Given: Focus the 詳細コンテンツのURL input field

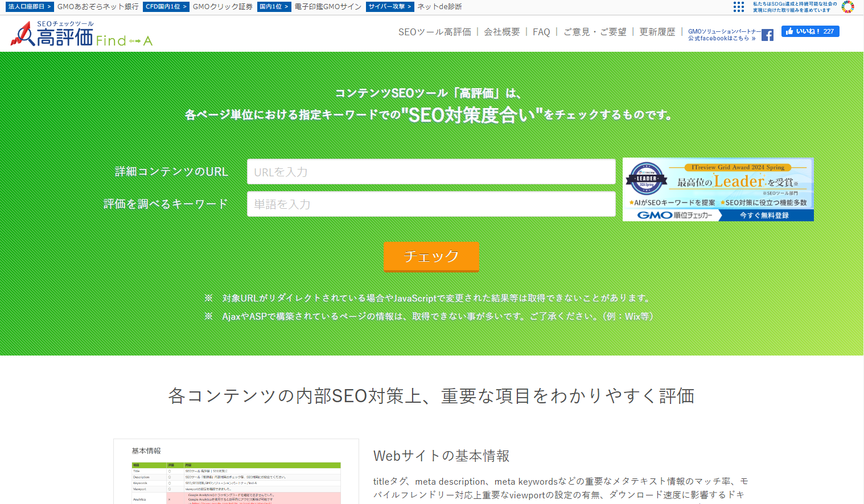Looking at the screenshot, I should (x=431, y=172).
